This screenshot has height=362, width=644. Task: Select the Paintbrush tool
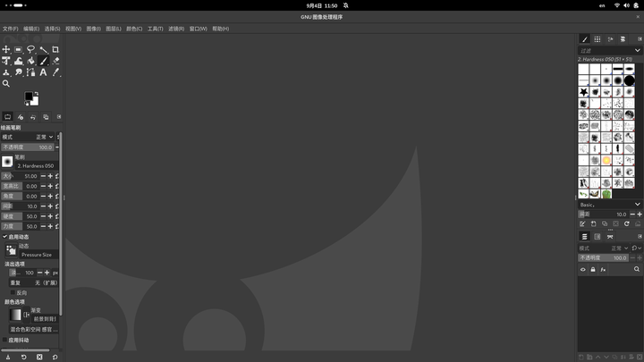tap(43, 61)
